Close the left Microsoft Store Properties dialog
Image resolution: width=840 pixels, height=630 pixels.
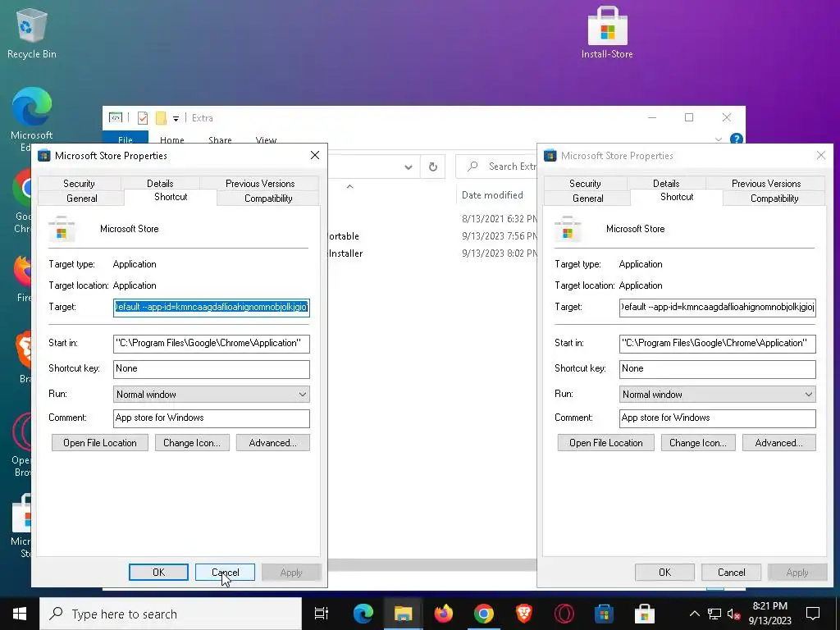[315, 155]
